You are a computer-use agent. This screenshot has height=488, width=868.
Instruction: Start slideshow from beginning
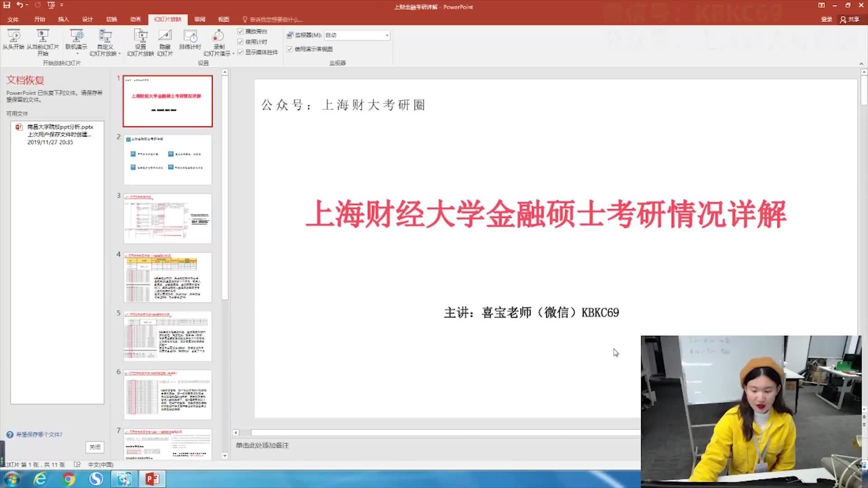click(14, 41)
